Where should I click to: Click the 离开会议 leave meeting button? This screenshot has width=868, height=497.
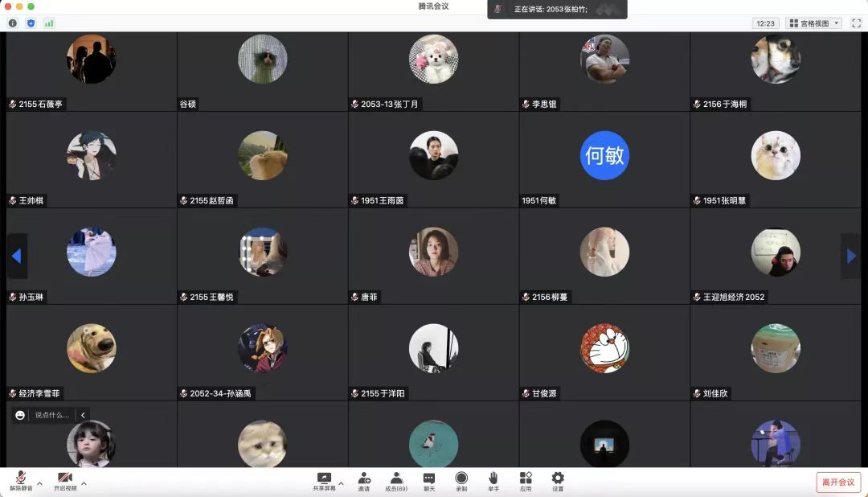(x=838, y=482)
